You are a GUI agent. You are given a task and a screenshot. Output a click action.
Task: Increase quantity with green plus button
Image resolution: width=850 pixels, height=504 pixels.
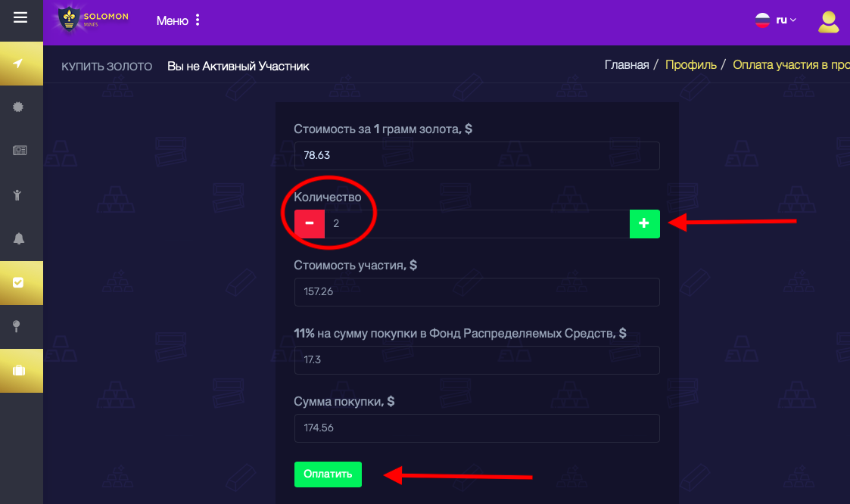pos(644,224)
